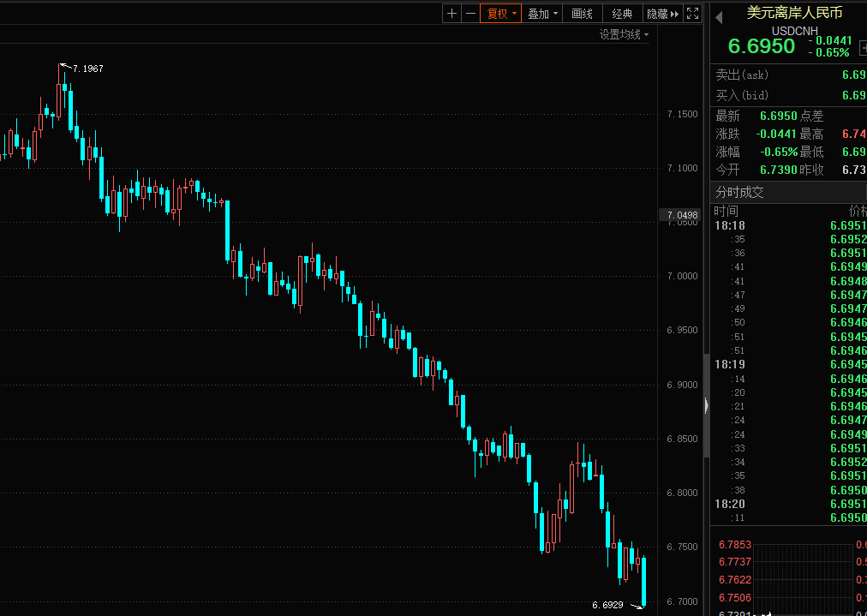
Task: Click the -0.0441 change value in header
Action: click(x=830, y=40)
